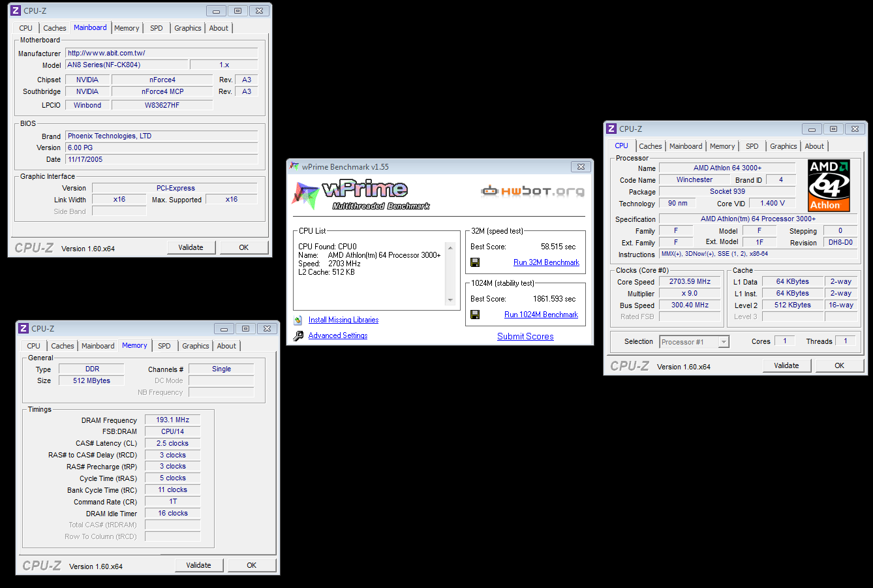Click the Socket 939 package value
Screen dimensions: 873x588
pyautogui.click(x=727, y=191)
